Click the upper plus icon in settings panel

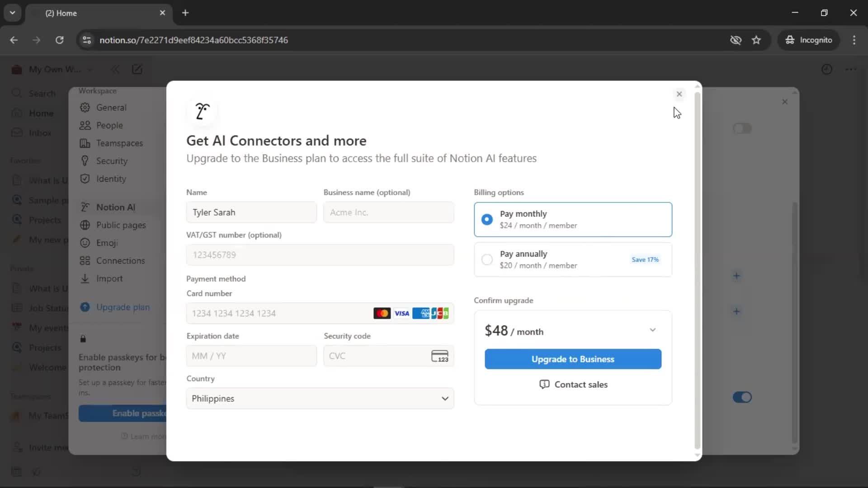736,276
